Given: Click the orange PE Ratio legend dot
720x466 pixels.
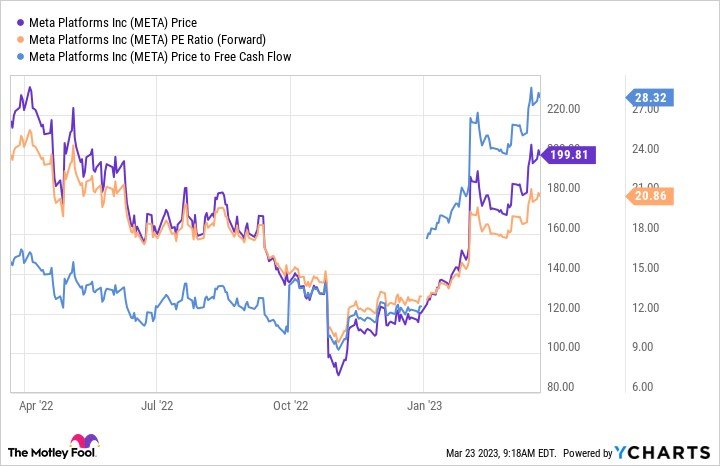Looking at the screenshot, I should pyautogui.click(x=20, y=39).
